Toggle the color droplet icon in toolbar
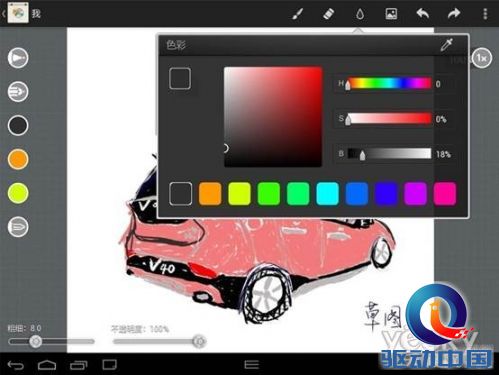The height and width of the screenshot is (375, 499). (360, 14)
